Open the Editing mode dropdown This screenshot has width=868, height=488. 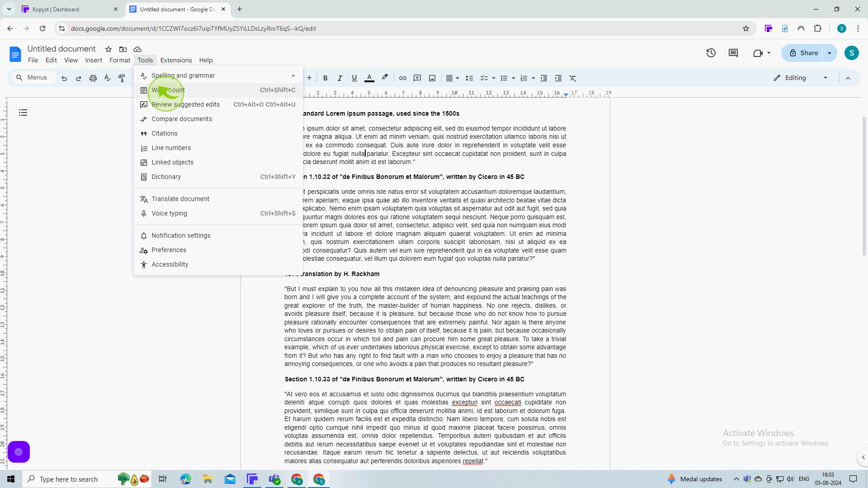tap(801, 78)
